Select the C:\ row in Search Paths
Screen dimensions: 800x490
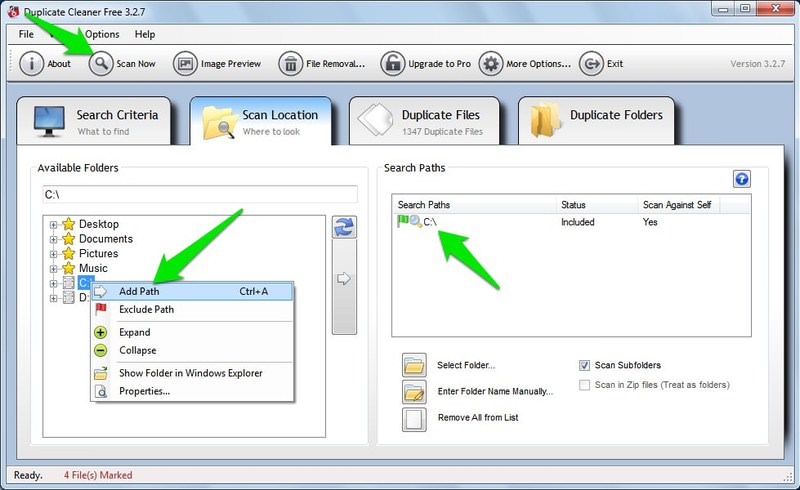click(571, 222)
